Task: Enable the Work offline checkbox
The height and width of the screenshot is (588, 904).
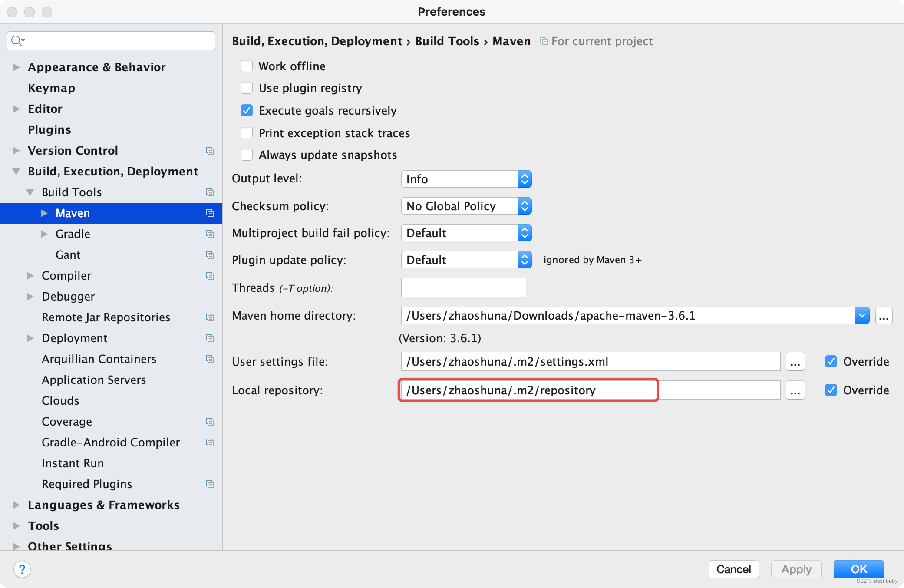Action: [x=247, y=66]
